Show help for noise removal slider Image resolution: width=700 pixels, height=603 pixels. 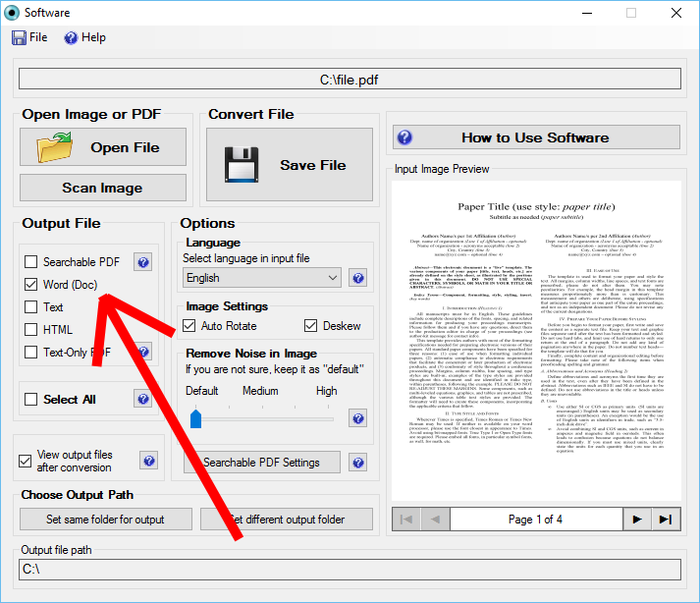click(357, 418)
